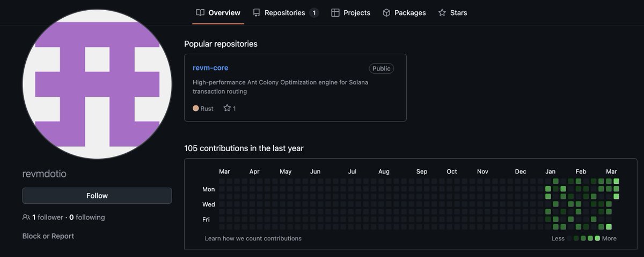This screenshot has height=257, width=644.
Task: Click the revm-core description text
Action: (x=280, y=87)
